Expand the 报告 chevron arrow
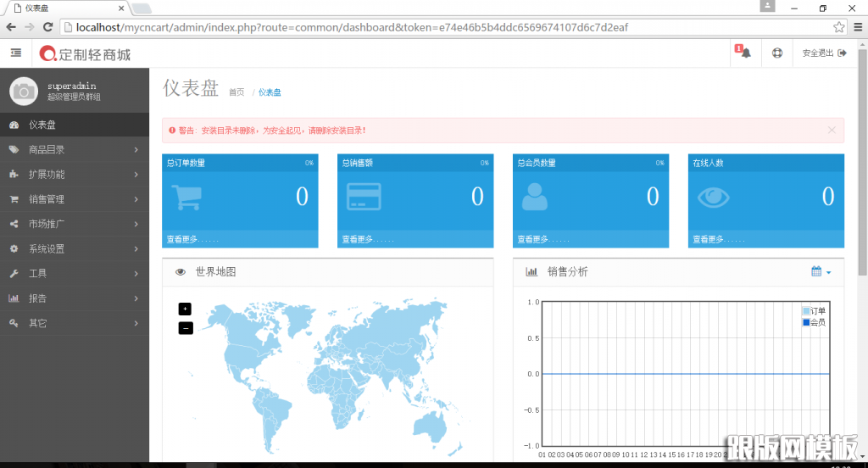Image resolution: width=868 pixels, height=468 pixels. (x=136, y=298)
